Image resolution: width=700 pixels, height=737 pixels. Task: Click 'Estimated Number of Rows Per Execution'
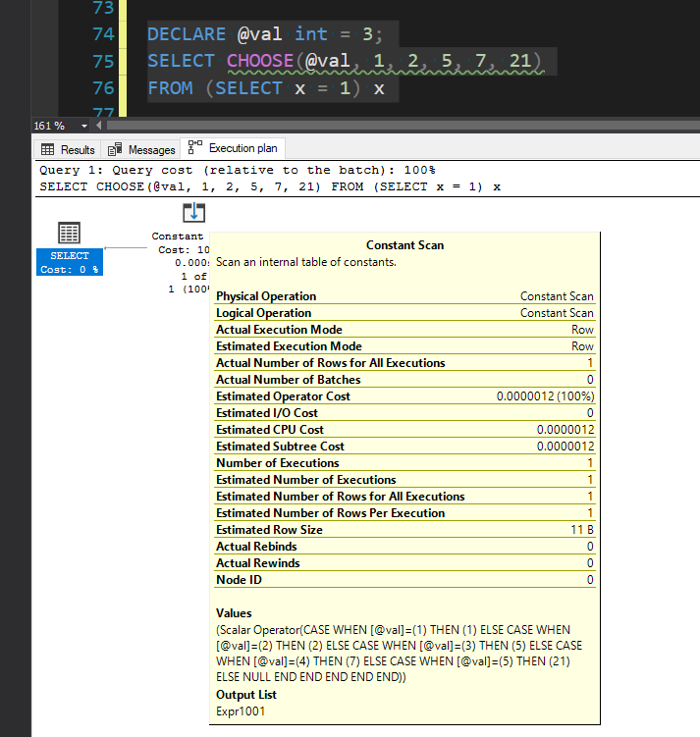point(404,513)
